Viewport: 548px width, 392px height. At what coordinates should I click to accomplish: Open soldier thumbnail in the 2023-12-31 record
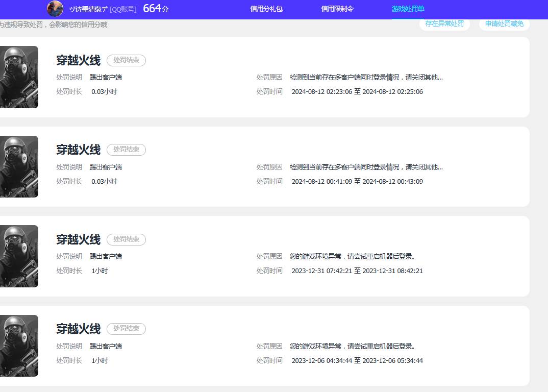pos(19,256)
